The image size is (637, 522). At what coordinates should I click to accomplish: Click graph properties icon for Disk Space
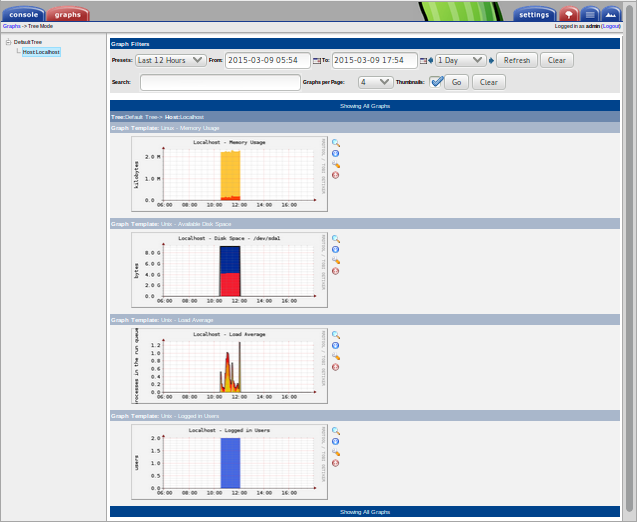[x=336, y=260]
